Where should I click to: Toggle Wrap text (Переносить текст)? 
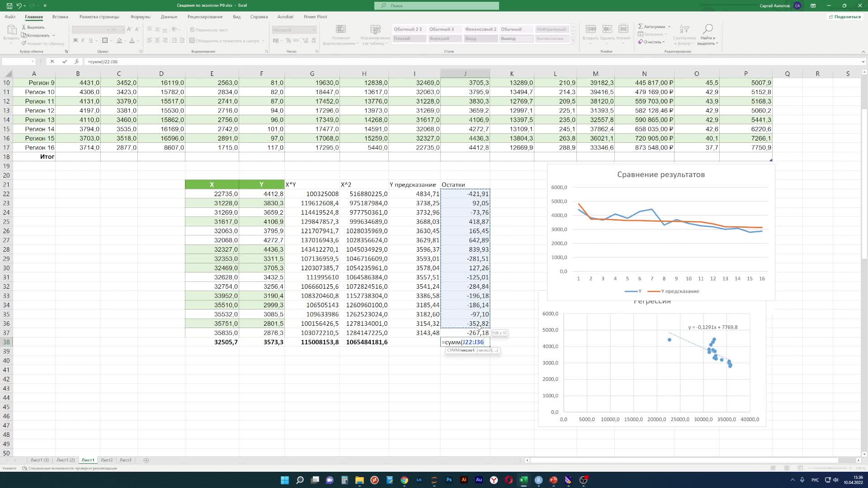click(209, 30)
